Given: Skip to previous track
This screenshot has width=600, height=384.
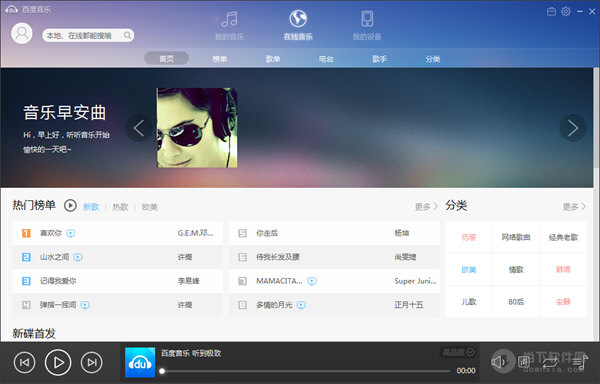Looking at the screenshot, I should pyautogui.click(x=24, y=362).
